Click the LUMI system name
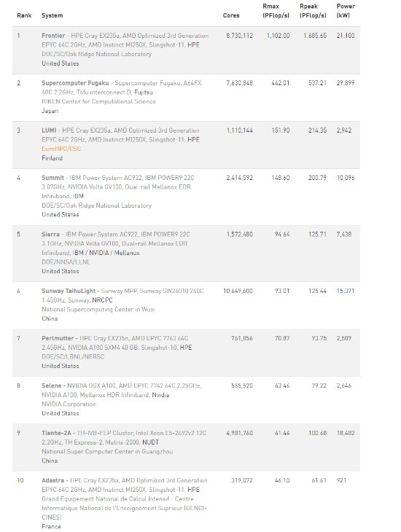Image resolution: width=401 pixels, height=532 pixels. (x=49, y=130)
